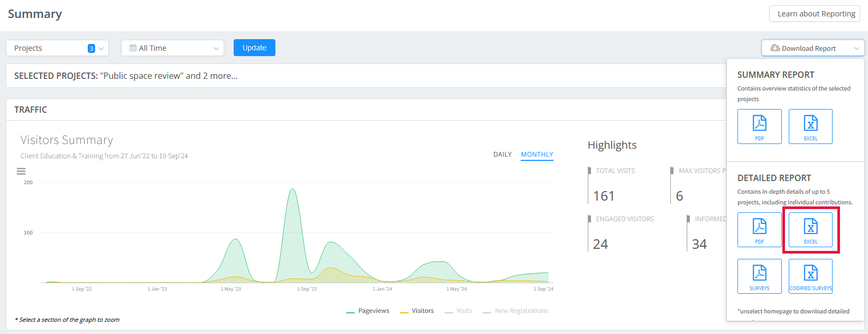Click the 1 May '24 axis label
The height and width of the screenshot is (334, 868).
pos(457,289)
